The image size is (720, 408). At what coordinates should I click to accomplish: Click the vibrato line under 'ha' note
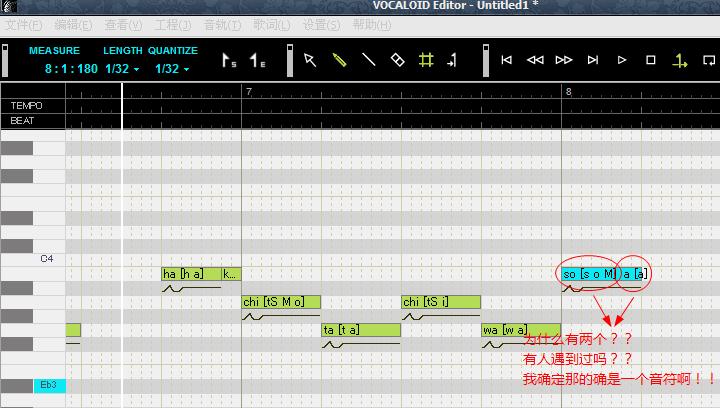coord(191,288)
